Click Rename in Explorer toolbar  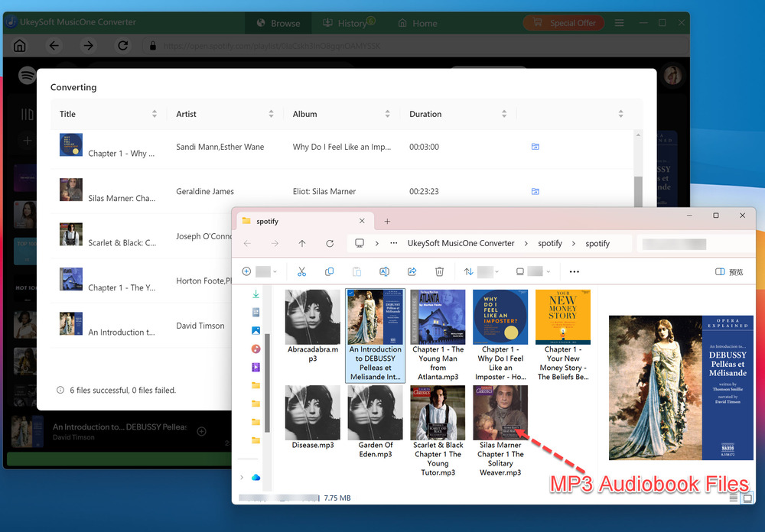(x=385, y=271)
